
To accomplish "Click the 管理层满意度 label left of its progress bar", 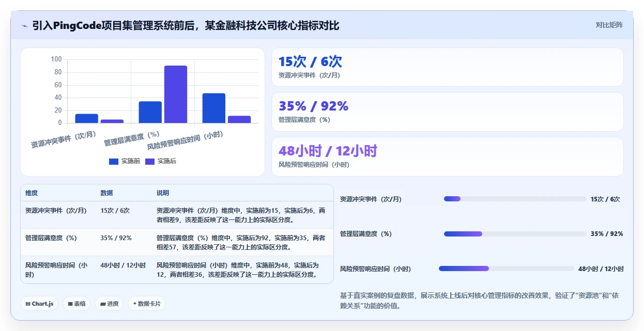I will click(x=365, y=234).
